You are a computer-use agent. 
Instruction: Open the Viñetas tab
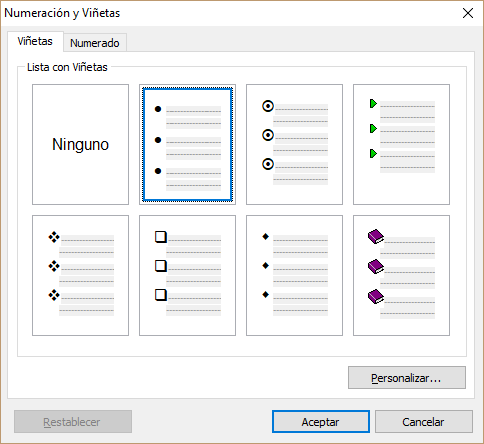tap(35, 41)
